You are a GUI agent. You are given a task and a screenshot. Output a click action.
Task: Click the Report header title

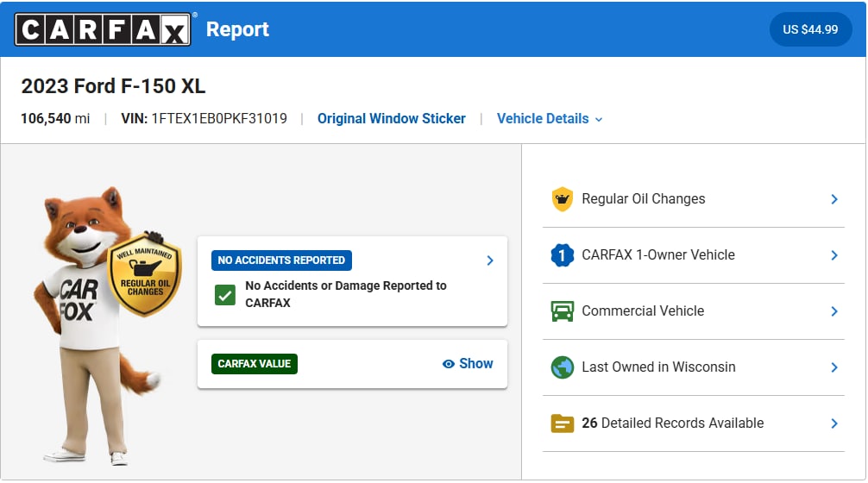[237, 29]
